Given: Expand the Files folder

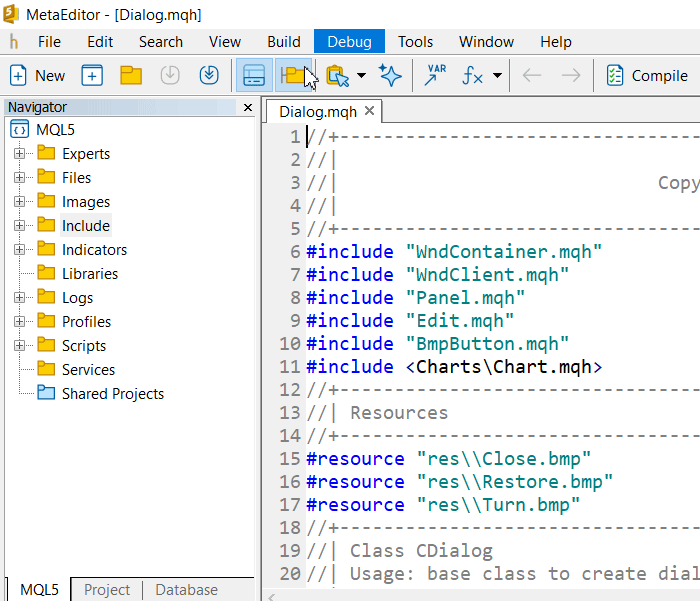Looking at the screenshot, I should pos(19,178).
